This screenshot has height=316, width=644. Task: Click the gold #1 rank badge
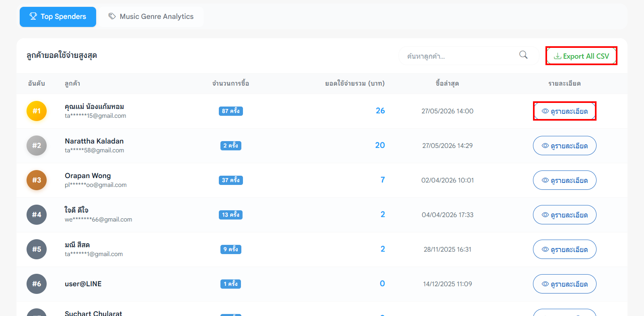coord(37,111)
